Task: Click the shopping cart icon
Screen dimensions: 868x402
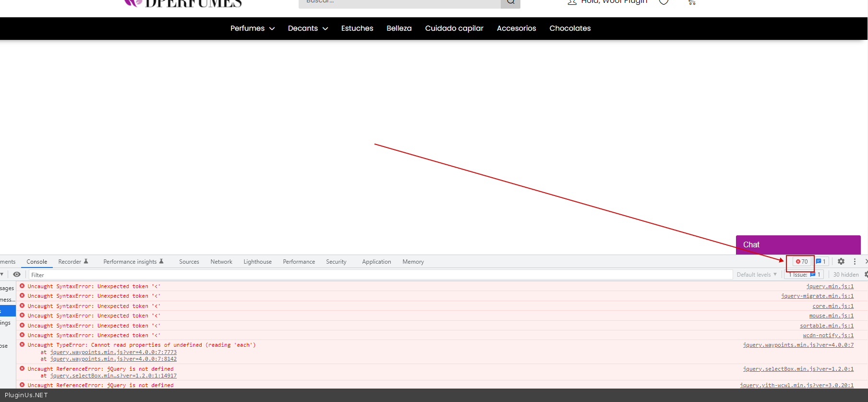Action: tap(691, 2)
